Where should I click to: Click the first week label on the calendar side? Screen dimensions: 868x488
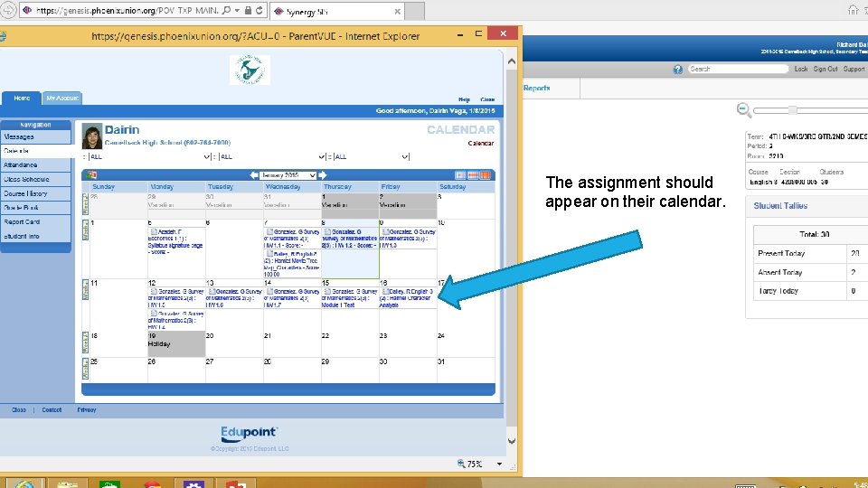point(85,204)
